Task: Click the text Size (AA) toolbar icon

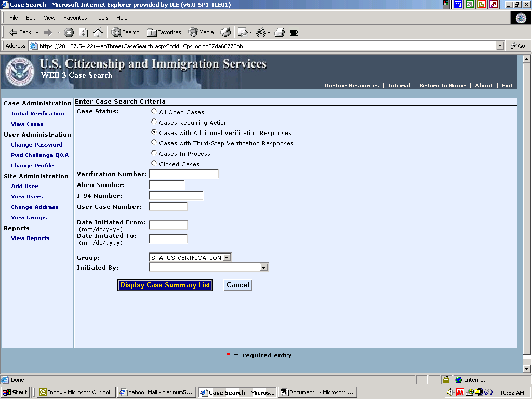Action: (x=261, y=33)
